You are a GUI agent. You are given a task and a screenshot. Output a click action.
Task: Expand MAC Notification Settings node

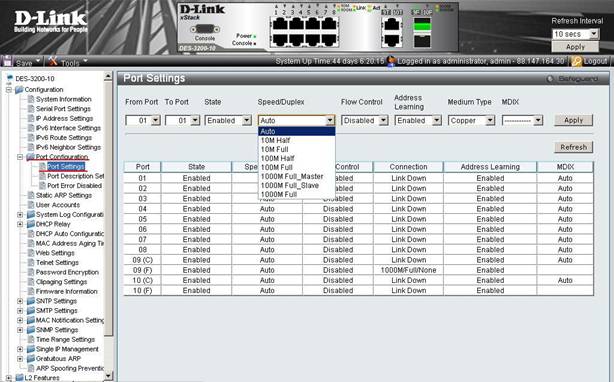tap(20, 320)
